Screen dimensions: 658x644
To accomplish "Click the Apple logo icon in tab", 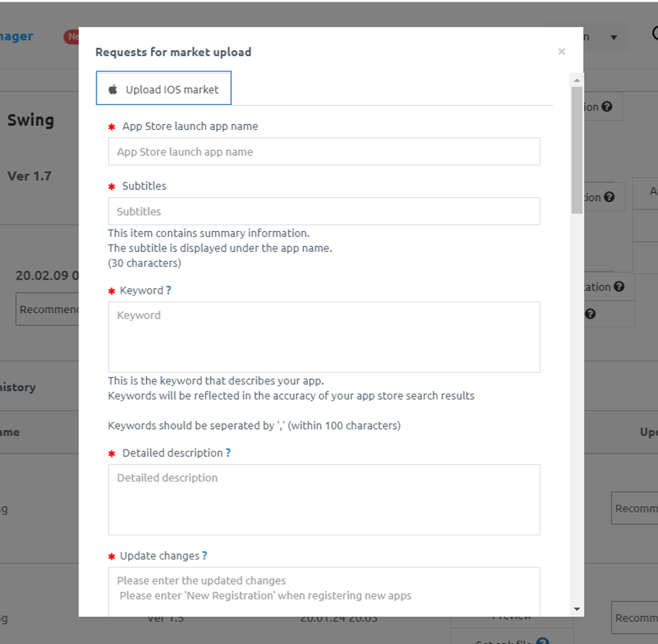I will [x=113, y=89].
